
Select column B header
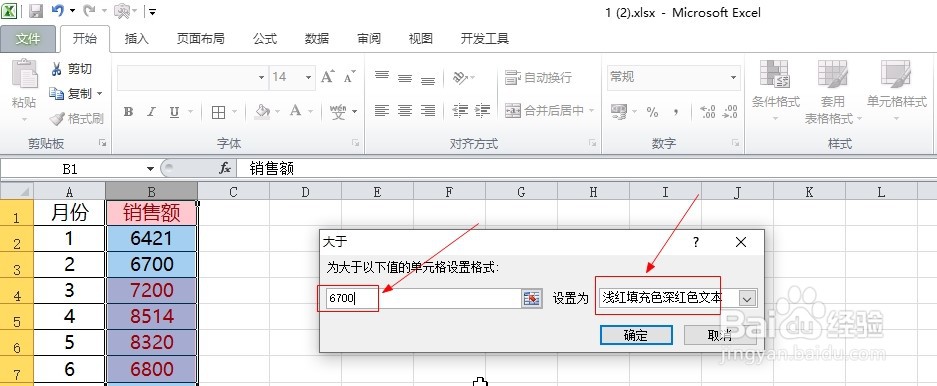(152, 191)
